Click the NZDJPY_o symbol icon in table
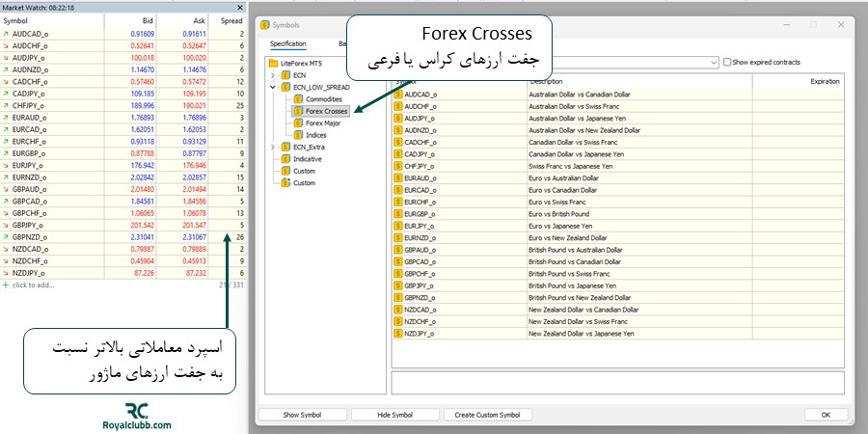Screen dimensions: 868x434 click(x=398, y=333)
